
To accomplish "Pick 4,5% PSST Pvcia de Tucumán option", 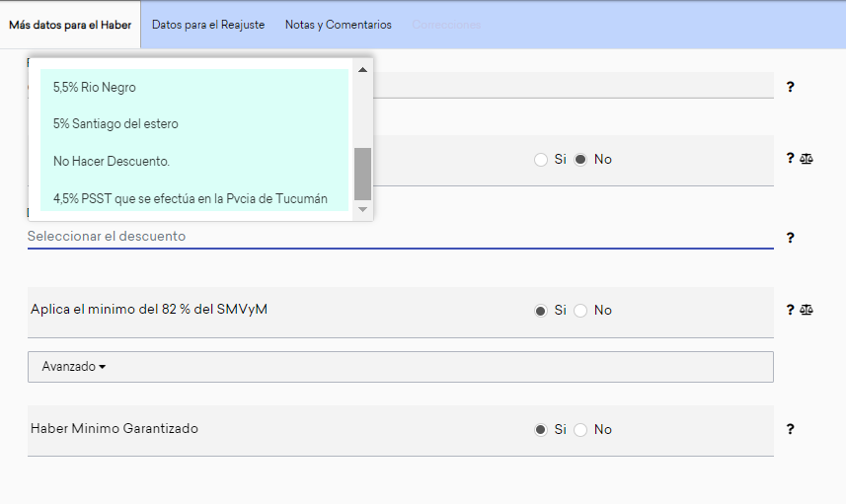I will 194,198.
